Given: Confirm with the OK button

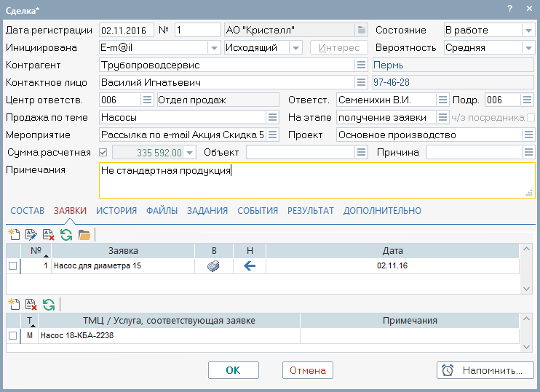Looking at the screenshot, I should pos(234,370).
